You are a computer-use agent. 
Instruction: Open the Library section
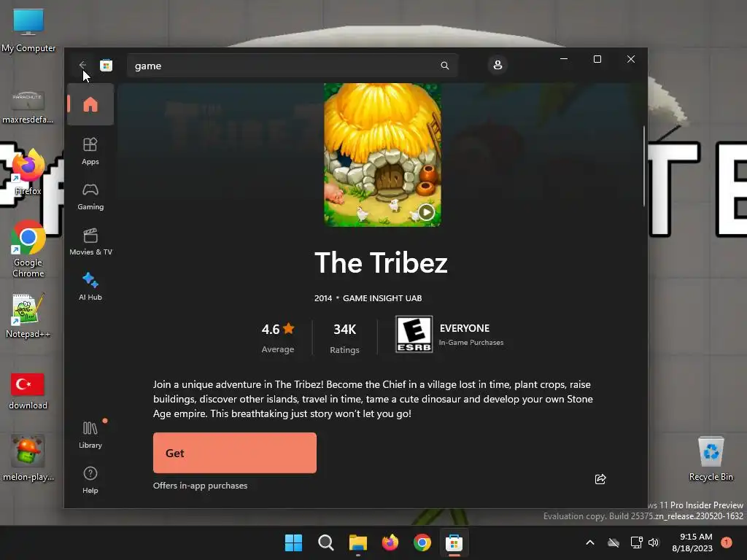[x=90, y=435]
